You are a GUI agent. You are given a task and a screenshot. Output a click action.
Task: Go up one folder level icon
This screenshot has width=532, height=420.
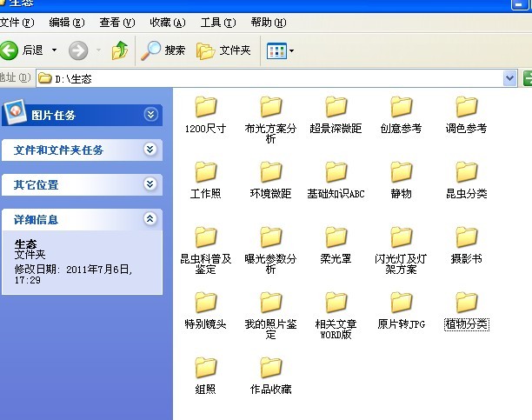point(120,50)
